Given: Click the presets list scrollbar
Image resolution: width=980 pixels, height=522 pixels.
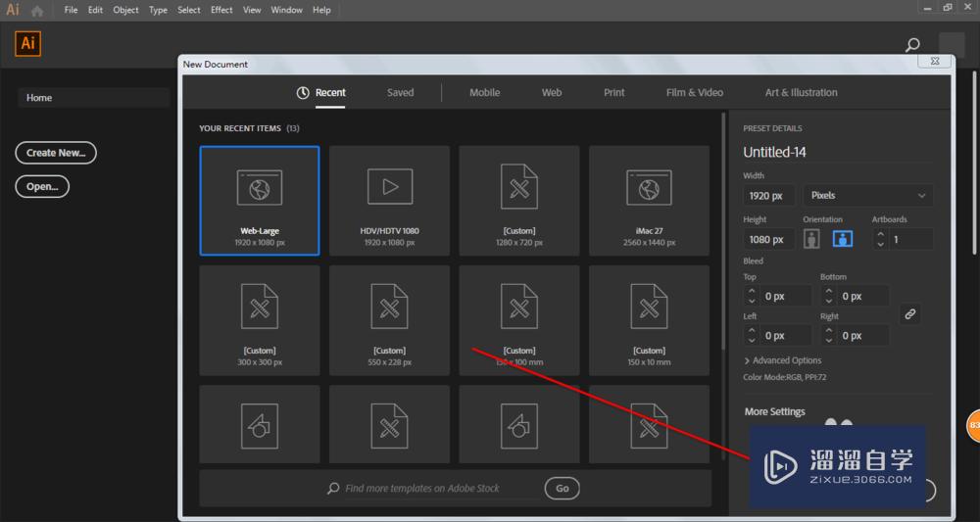Looking at the screenshot, I should [724, 231].
